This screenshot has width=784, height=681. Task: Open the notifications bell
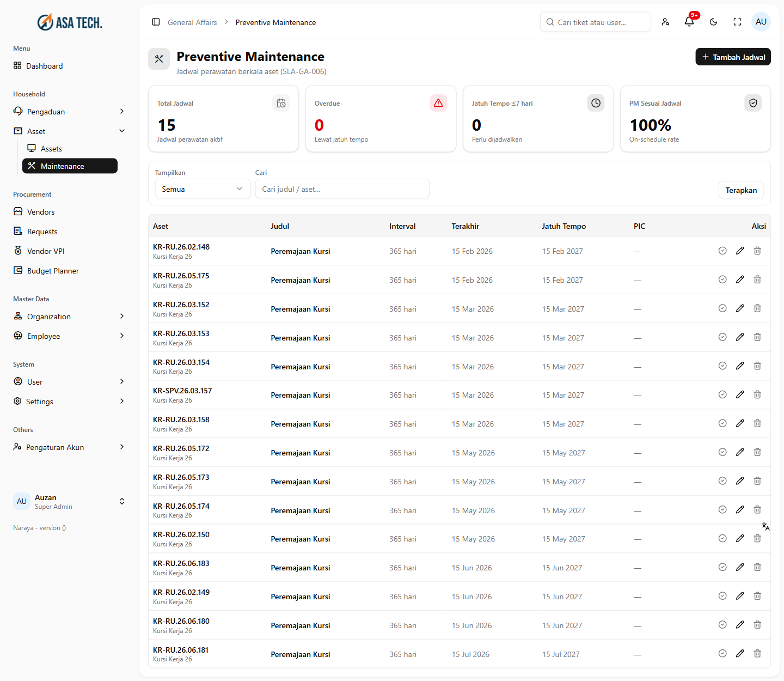[689, 22]
